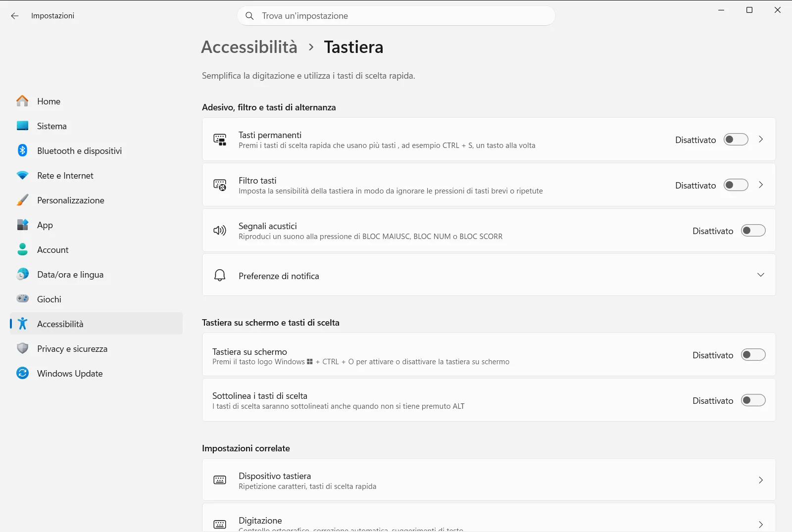Click the Home house icon
Viewport: 792px width, 532px height.
[x=22, y=101]
